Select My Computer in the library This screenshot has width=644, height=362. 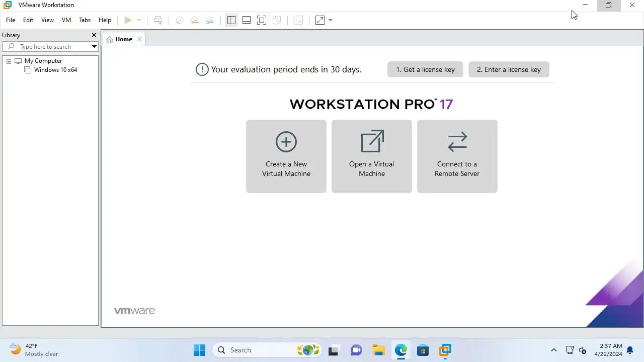tap(43, 61)
